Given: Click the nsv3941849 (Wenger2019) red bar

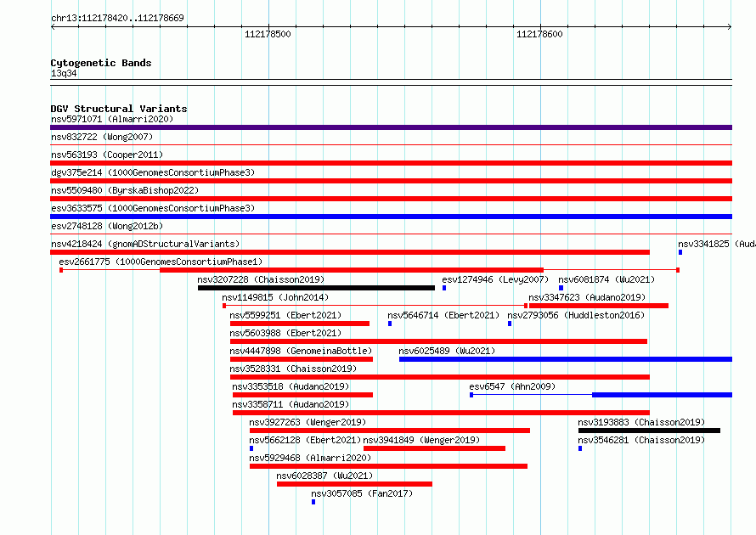Looking at the screenshot, I should click(434, 448).
